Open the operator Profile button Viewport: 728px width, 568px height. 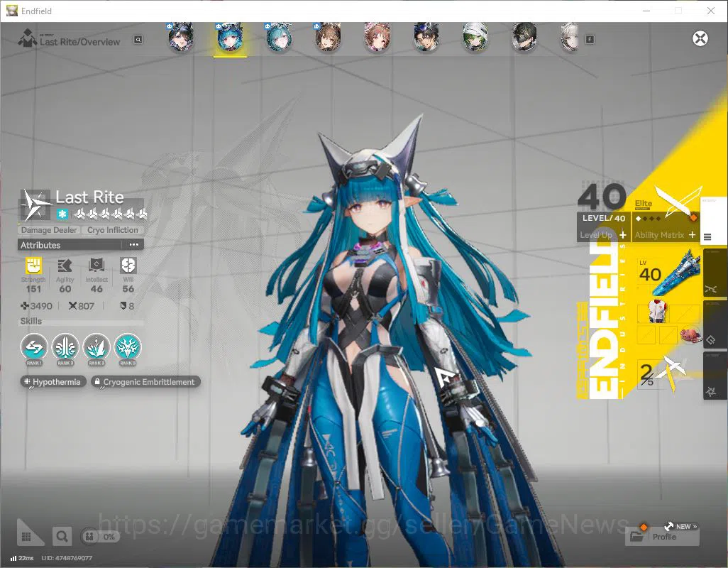point(662,537)
